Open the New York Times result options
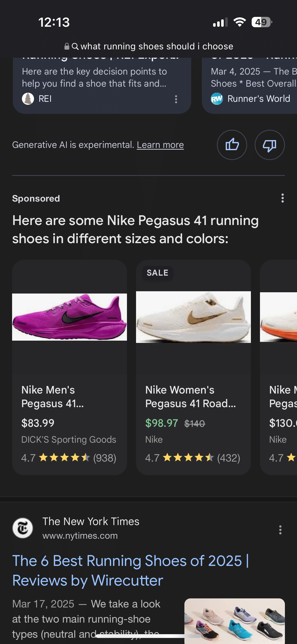Image resolution: width=297 pixels, height=644 pixels. 280,530
